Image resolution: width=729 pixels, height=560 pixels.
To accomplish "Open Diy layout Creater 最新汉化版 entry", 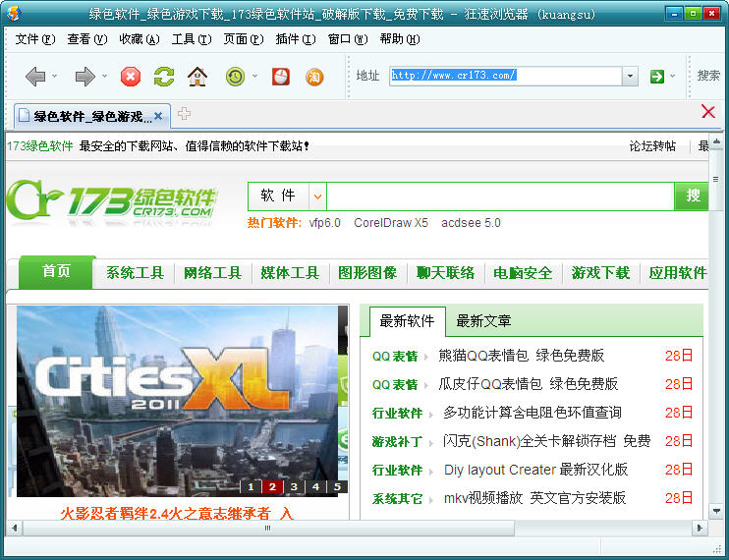I will pyautogui.click(x=536, y=470).
